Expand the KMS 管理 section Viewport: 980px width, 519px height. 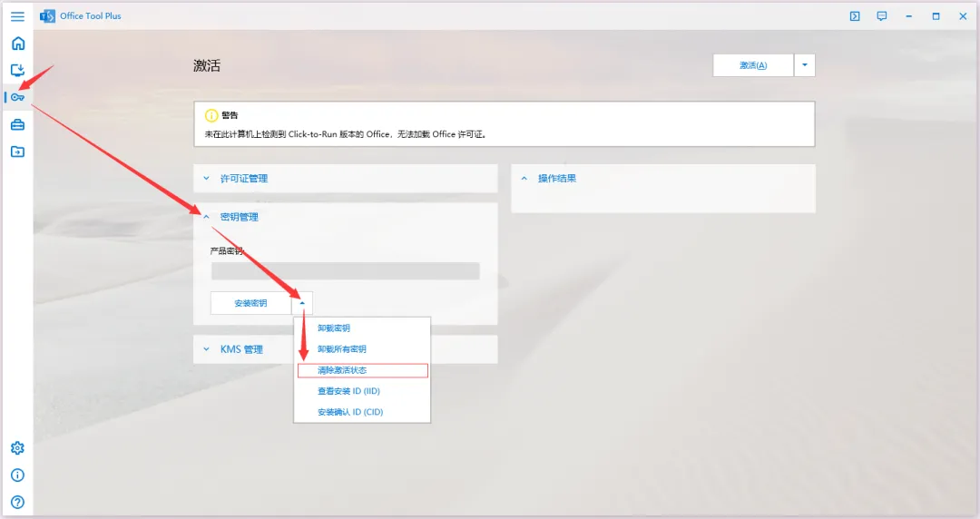tap(241, 349)
